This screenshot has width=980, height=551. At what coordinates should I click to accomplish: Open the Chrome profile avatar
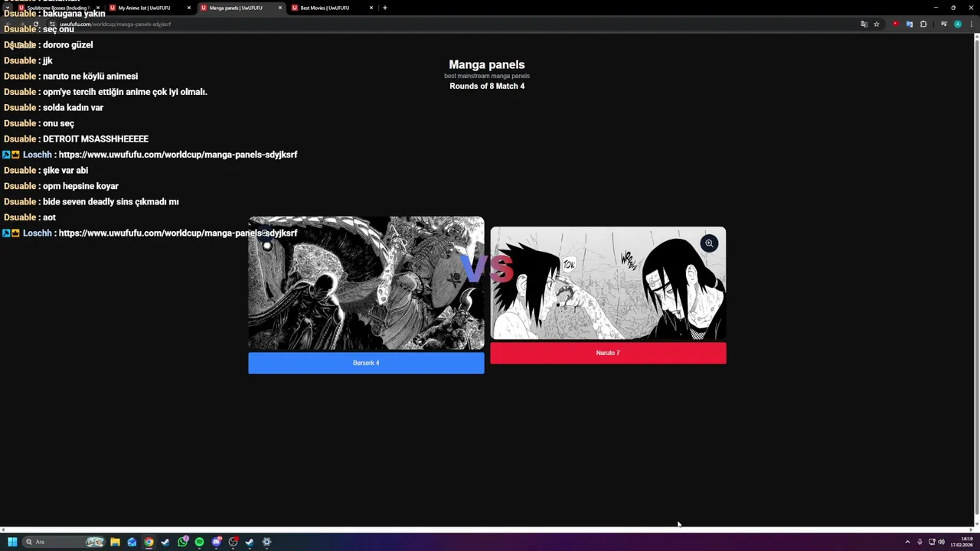(957, 24)
